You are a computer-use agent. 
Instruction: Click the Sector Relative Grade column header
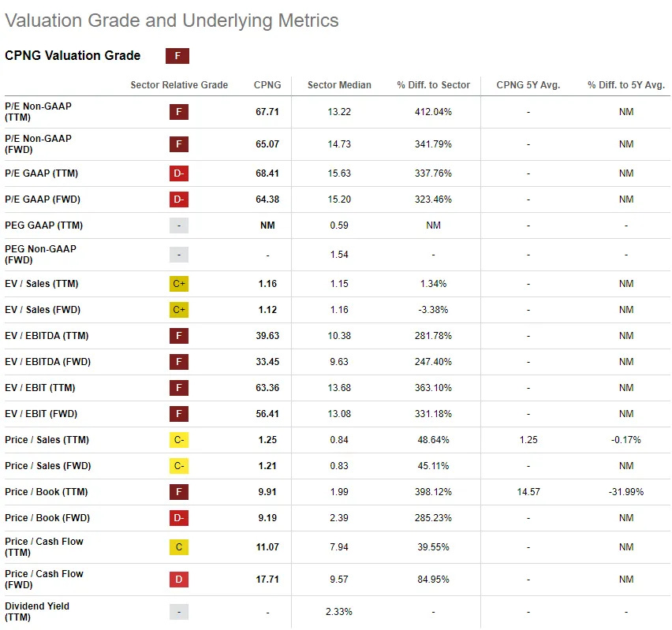(179, 85)
